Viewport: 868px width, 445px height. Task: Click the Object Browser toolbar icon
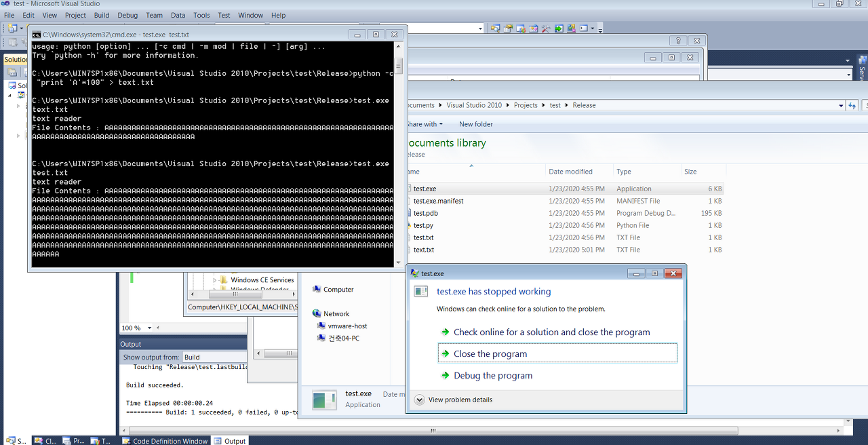[533, 28]
